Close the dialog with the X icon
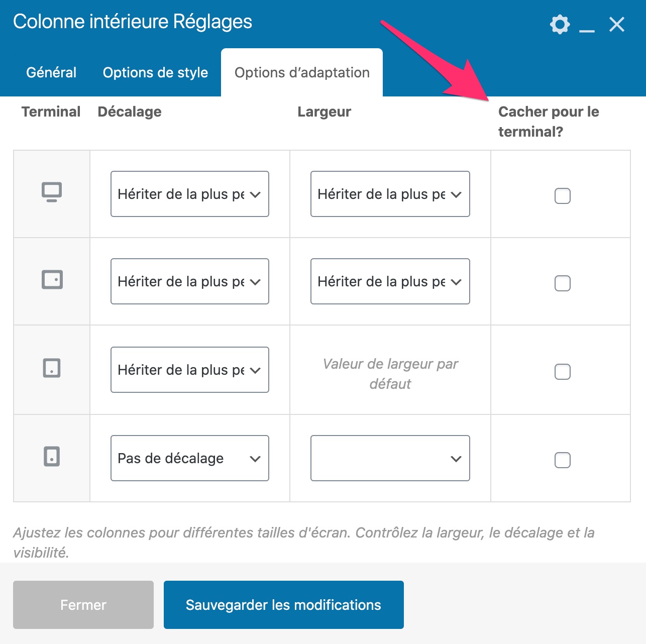The image size is (646, 644). (616, 24)
